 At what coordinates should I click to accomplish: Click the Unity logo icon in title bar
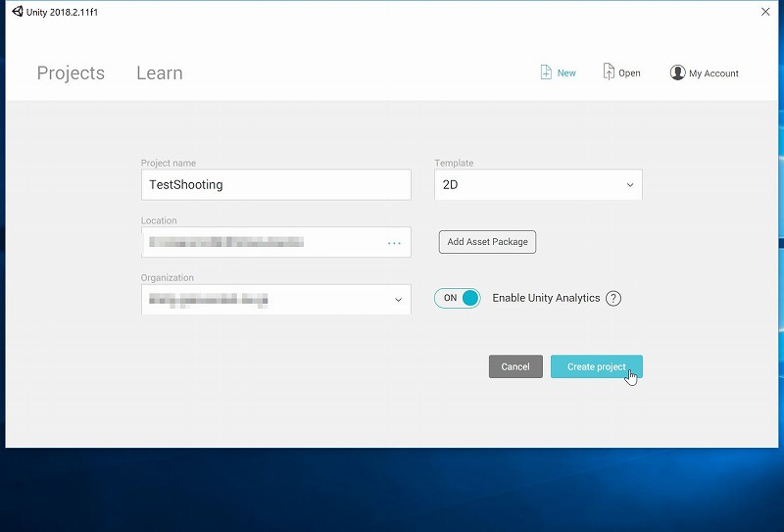point(18,12)
